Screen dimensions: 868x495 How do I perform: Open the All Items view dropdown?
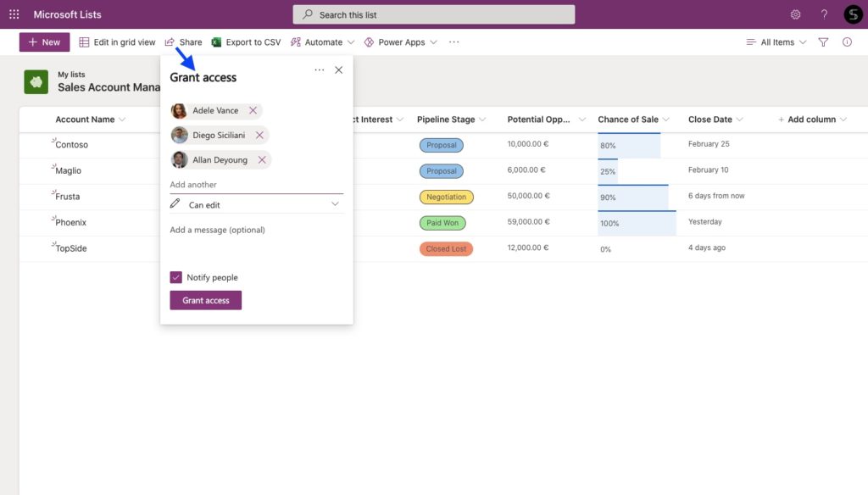pos(776,42)
